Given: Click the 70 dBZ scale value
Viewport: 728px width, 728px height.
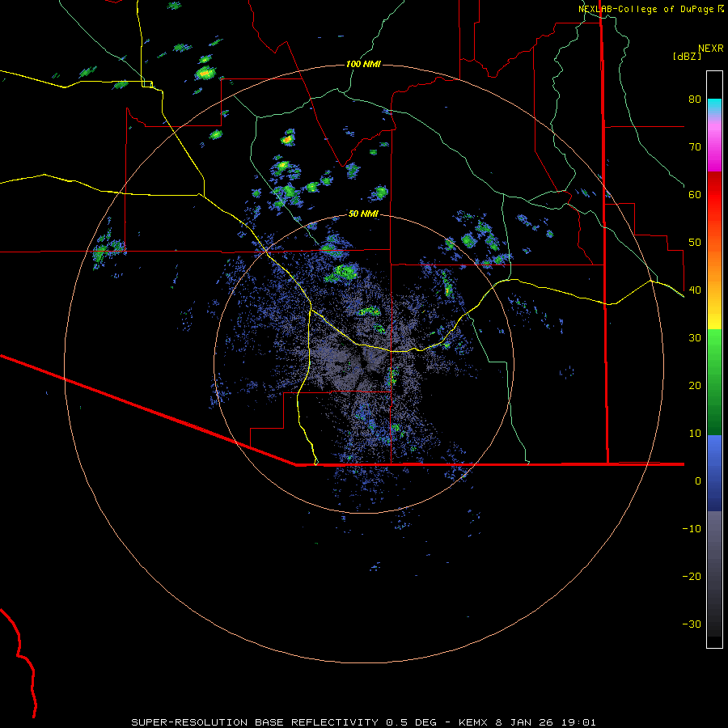Looking at the screenshot, I should (695, 147).
